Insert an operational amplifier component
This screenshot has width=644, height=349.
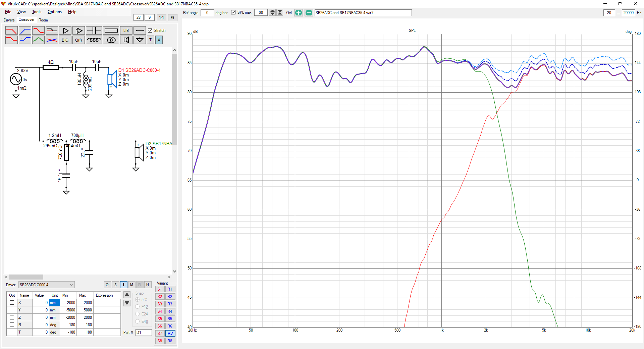click(78, 31)
